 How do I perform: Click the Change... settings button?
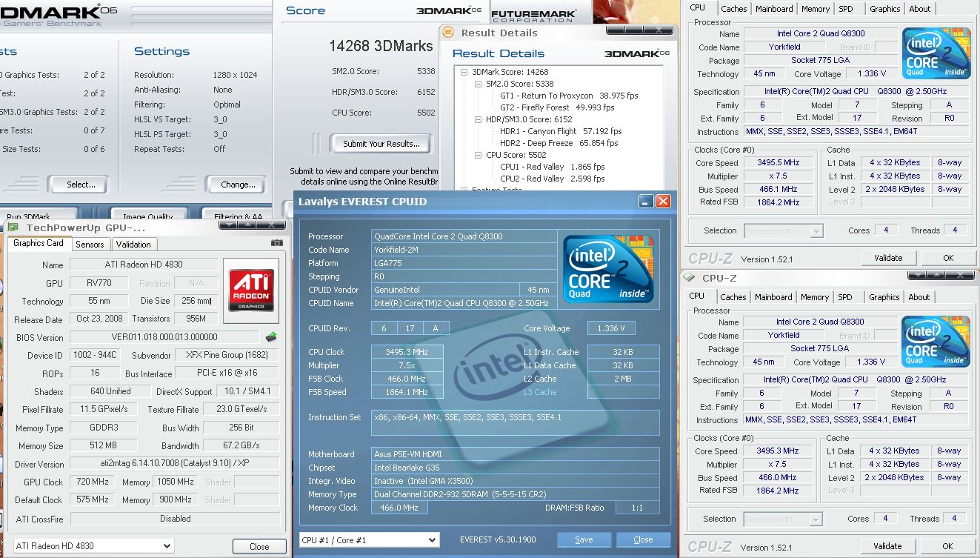(x=239, y=185)
